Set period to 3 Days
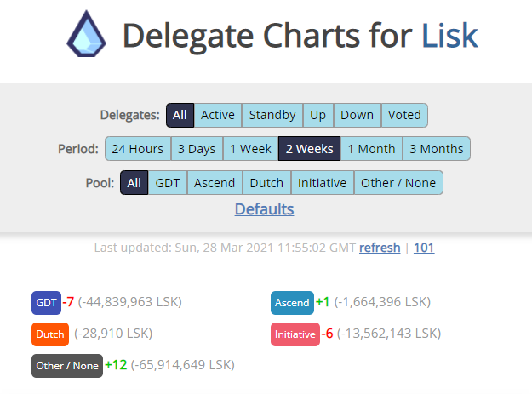This screenshot has width=532, height=394. (197, 149)
